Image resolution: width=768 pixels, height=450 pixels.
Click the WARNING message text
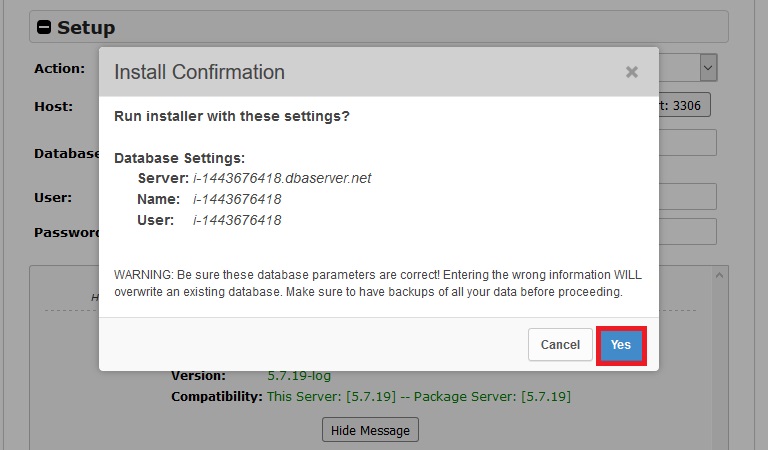coord(378,283)
